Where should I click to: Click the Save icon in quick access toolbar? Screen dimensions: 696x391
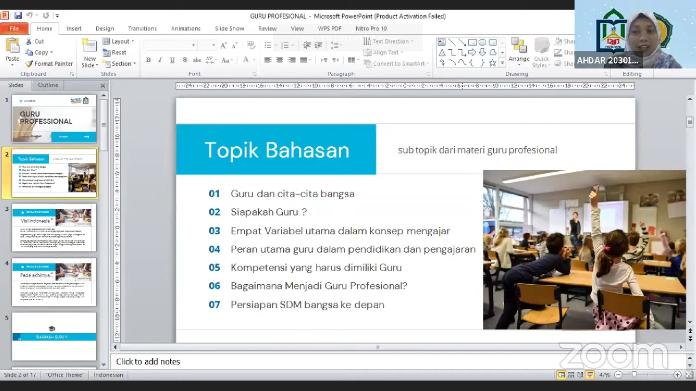tap(18, 16)
